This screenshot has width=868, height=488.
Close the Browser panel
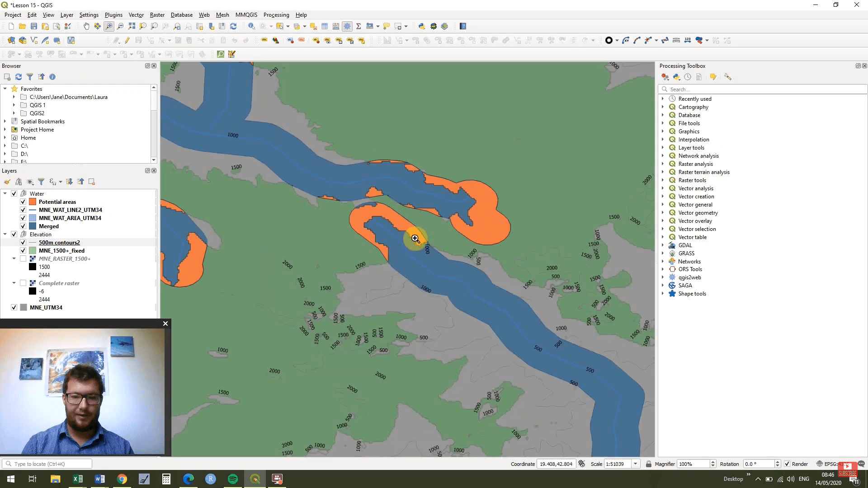[x=154, y=66]
